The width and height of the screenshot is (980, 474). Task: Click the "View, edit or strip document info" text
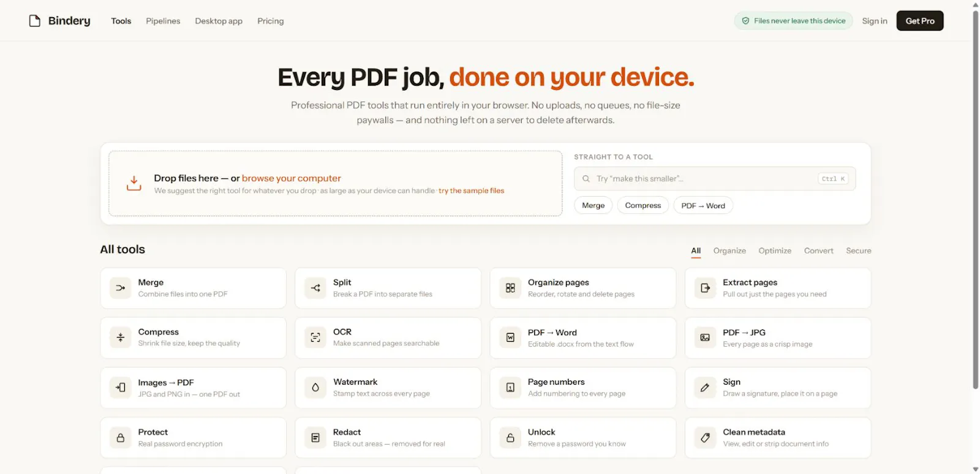tap(776, 444)
